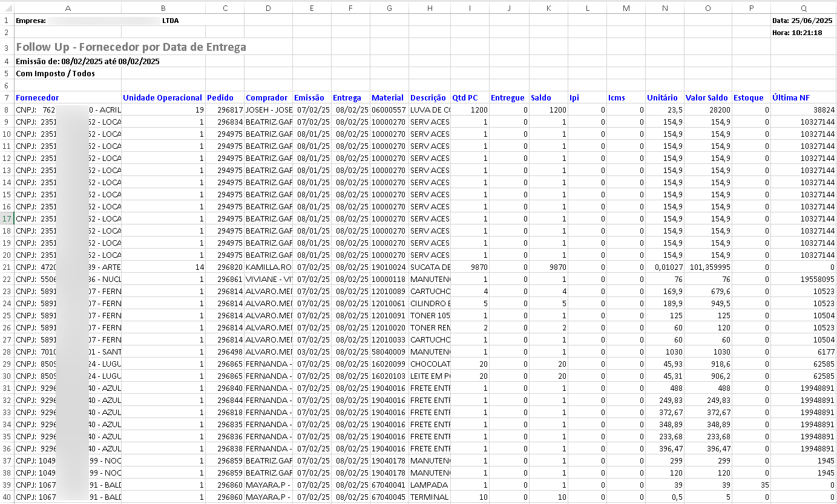Click the 'Empresa:' label cell
This screenshot has height=504, width=837.
pyautogui.click(x=31, y=21)
